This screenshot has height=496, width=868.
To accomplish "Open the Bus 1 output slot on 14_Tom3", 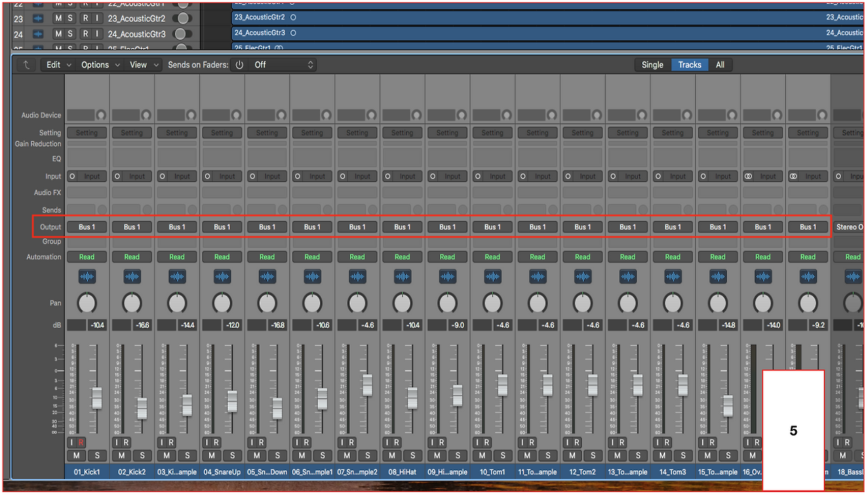I will (673, 227).
